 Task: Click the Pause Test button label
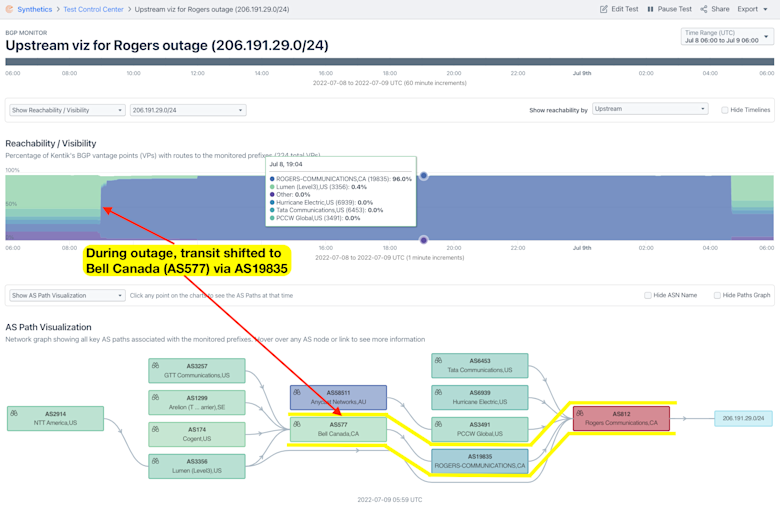[x=674, y=9]
